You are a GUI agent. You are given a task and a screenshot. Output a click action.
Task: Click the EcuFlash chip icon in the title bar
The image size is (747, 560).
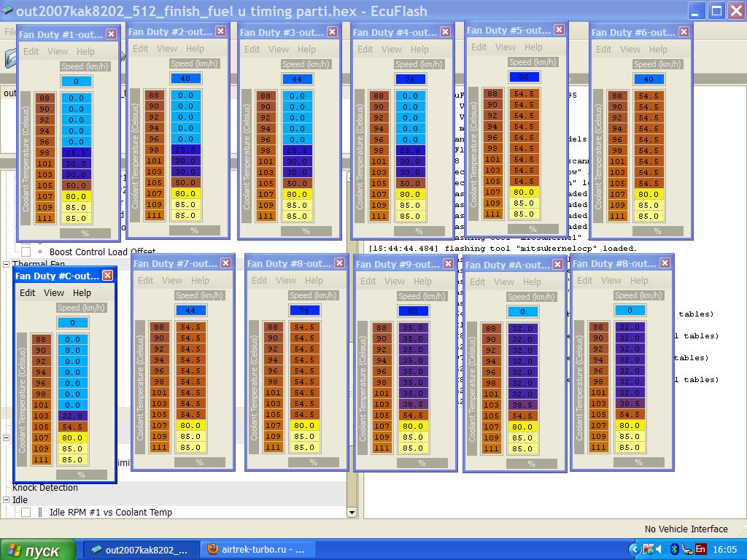click(x=7, y=11)
